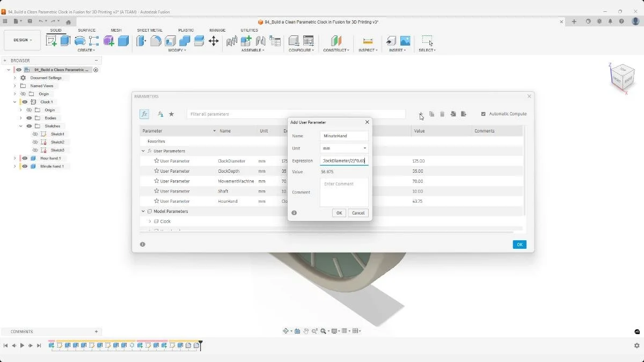Image resolution: width=644 pixels, height=362 pixels.
Task: Rotate the view using the ViewCube
Action: point(623,77)
